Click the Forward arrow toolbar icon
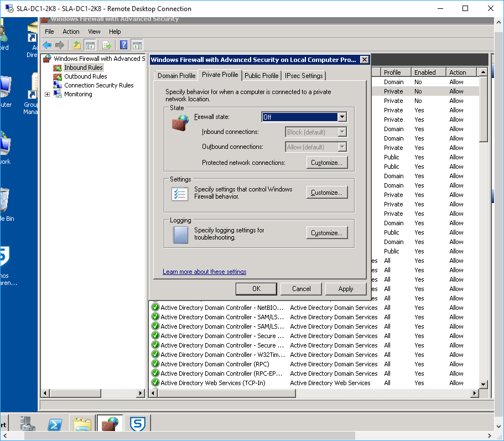504x441 pixels. coord(60,45)
